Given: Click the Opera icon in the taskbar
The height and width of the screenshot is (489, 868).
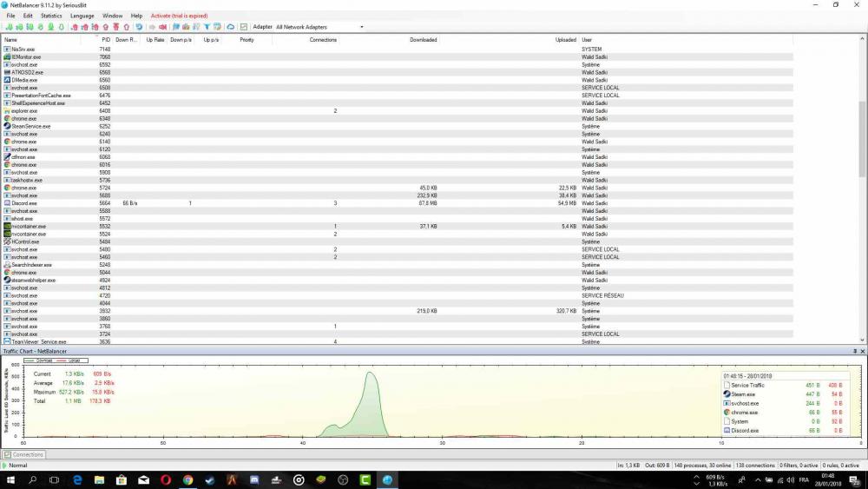Looking at the screenshot, I should pyautogui.click(x=166, y=479).
